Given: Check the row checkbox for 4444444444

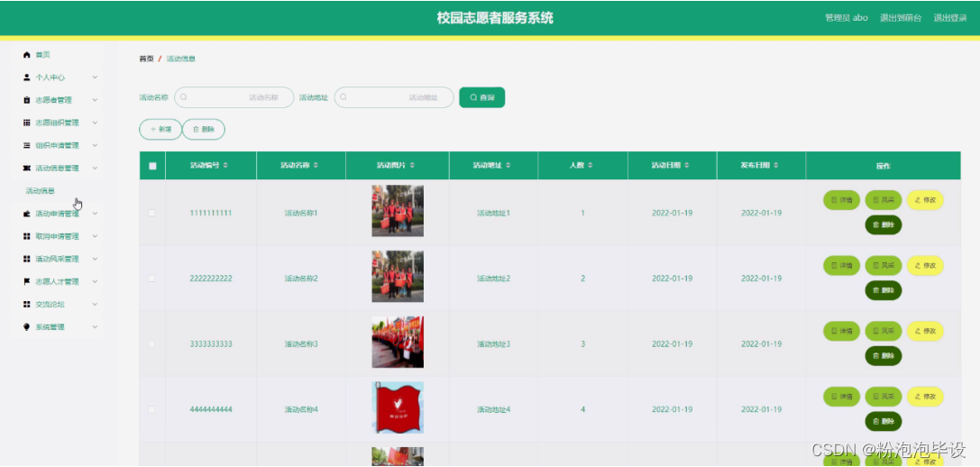Looking at the screenshot, I should coord(151,409).
